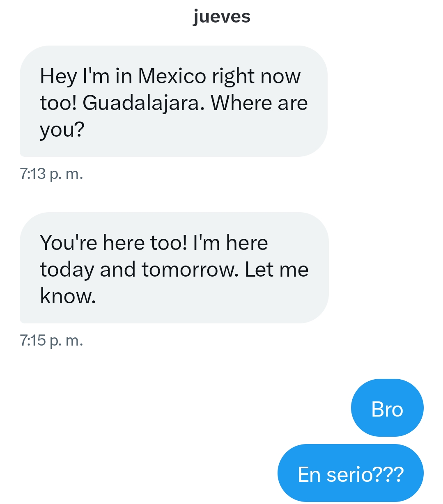This screenshot has height=504, width=443.
Task: Click "You're" at start of second message
Action: tap(69, 243)
